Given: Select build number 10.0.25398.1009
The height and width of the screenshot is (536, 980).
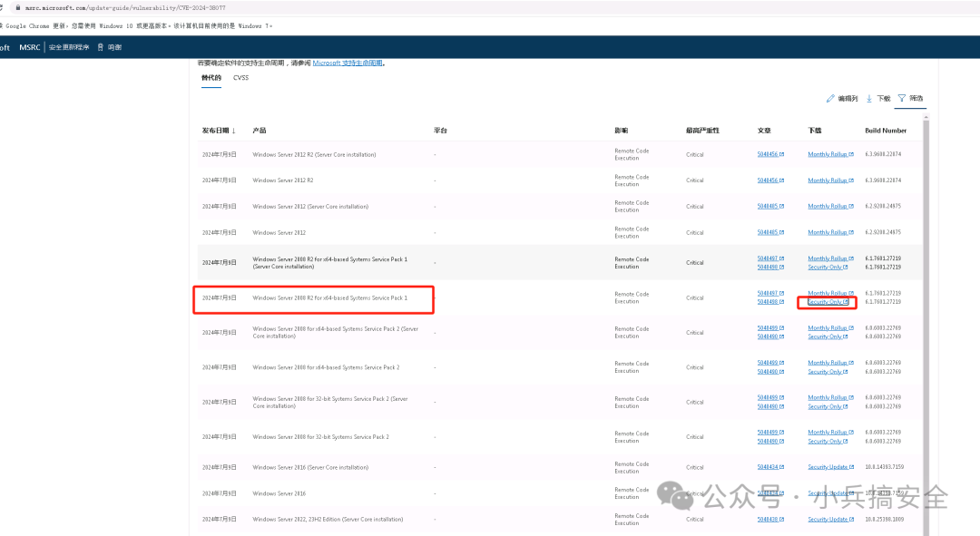Looking at the screenshot, I should (x=885, y=520).
